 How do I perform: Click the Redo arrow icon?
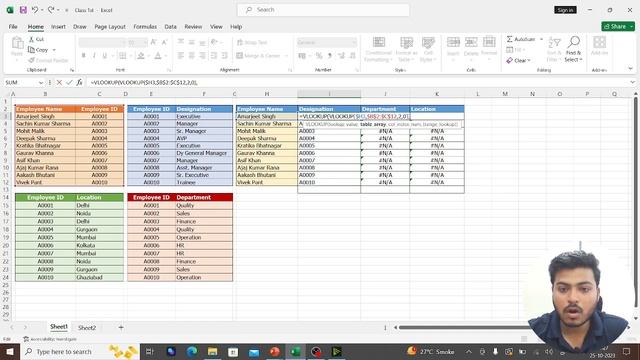click(x=51, y=10)
